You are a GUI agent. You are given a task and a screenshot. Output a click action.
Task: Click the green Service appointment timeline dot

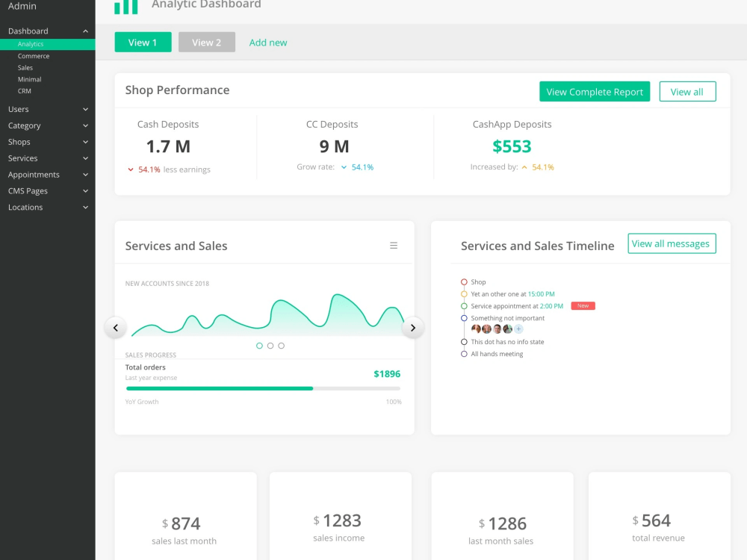(x=464, y=305)
